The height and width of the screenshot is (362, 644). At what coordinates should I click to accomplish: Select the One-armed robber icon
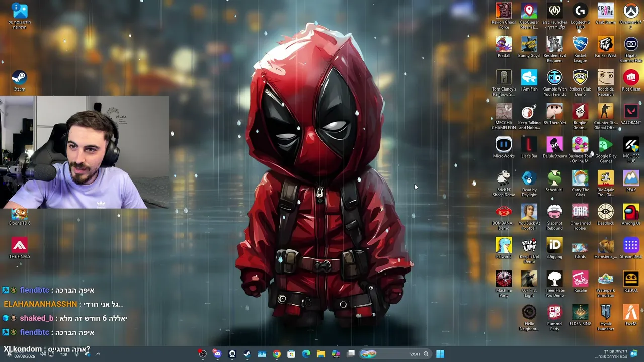(580, 217)
